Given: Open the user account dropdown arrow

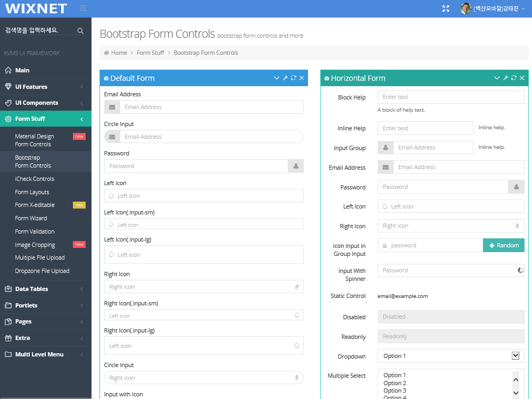Looking at the screenshot, I should [x=523, y=9].
